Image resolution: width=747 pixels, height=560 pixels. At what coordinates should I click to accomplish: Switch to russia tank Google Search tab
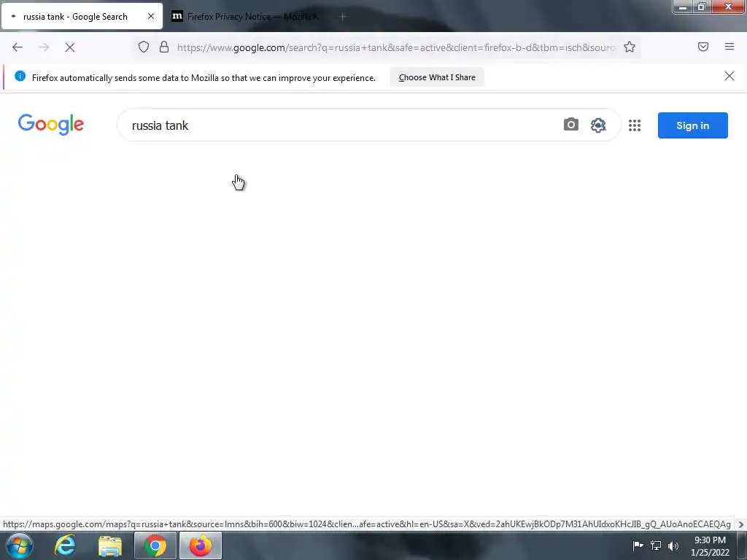(x=82, y=17)
